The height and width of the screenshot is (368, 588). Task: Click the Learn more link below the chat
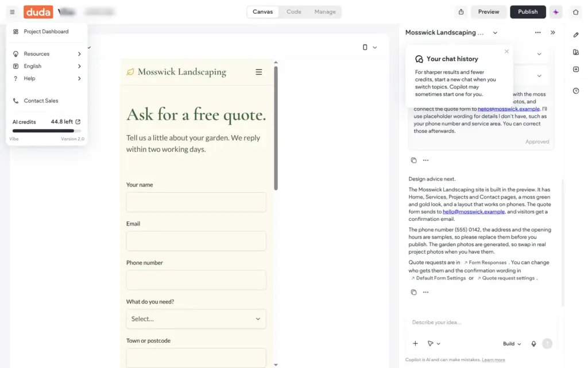[493, 360]
